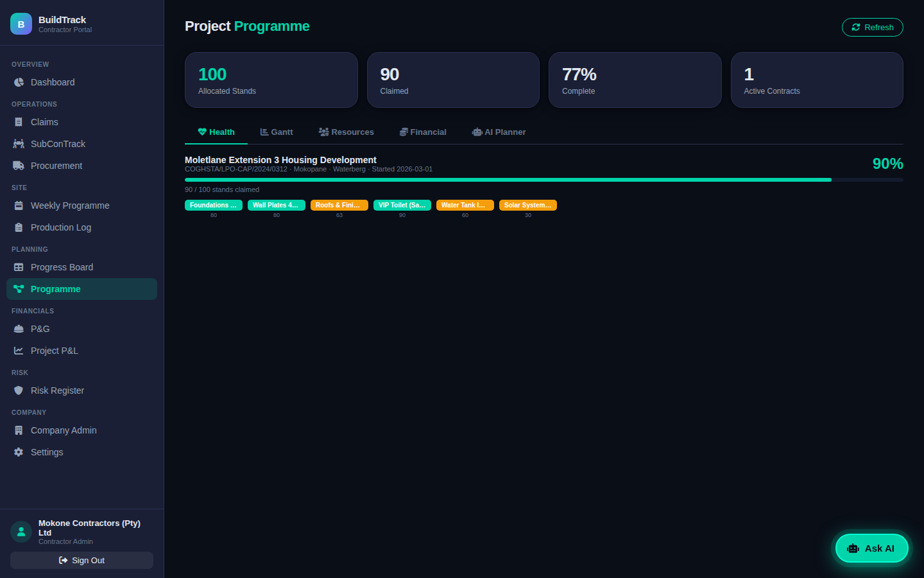924x578 pixels.
Task: Open the Production Log
Action: (81, 227)
